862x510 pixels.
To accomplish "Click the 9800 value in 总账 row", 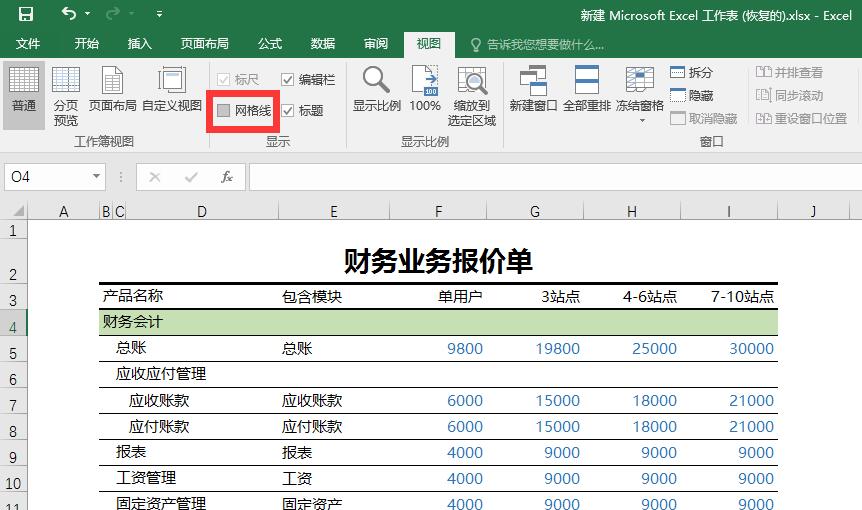I will pyautogui.click(x=465, y=348).
